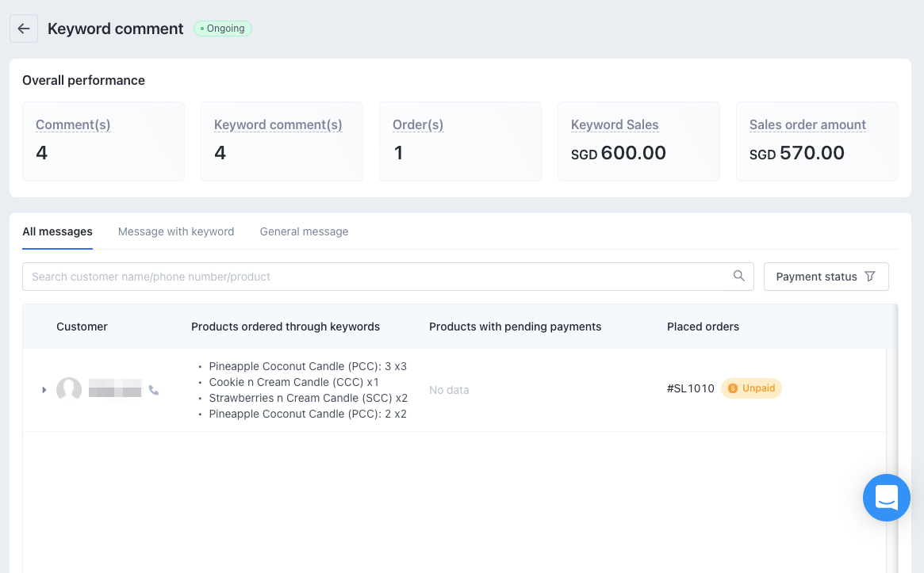Viewport: 924px width, 573px height.
Task: Click the Unpaid status badge
Action: pos(751,388)
